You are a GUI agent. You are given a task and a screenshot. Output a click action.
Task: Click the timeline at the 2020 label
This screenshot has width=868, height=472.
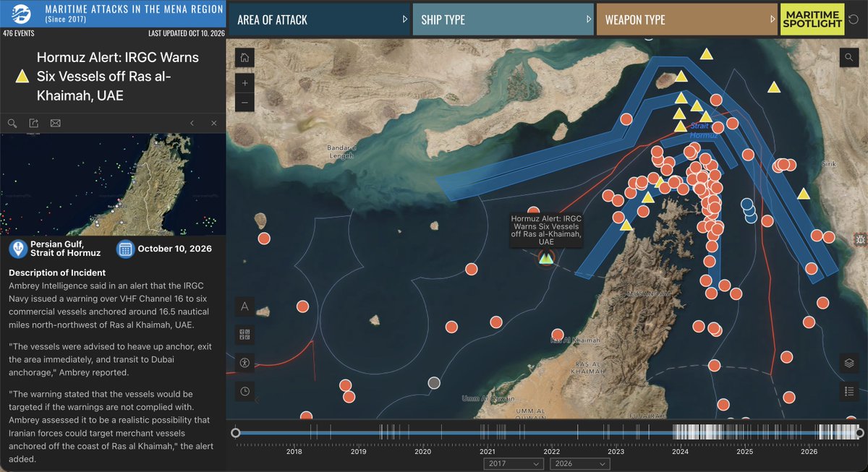coord(422,433)
